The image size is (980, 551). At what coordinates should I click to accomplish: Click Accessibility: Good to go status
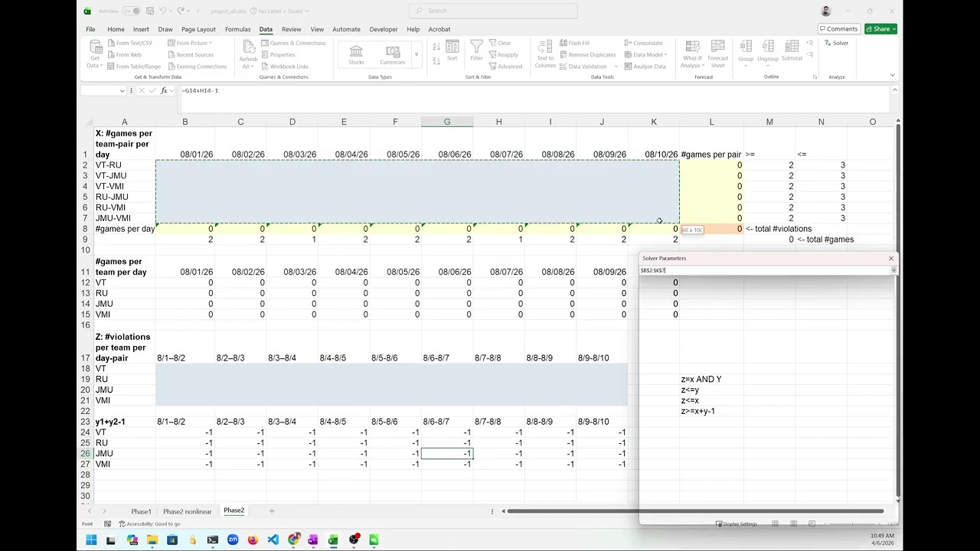click(150, 524)
